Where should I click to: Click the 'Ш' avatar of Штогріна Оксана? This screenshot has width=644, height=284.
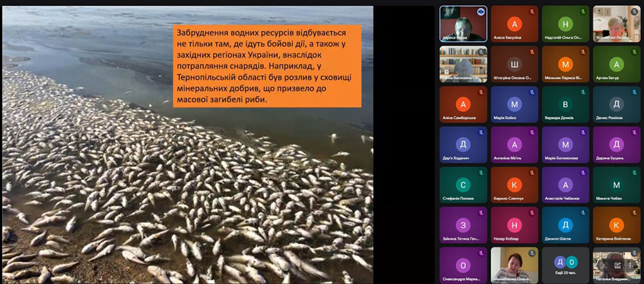(x=514, y=64)
